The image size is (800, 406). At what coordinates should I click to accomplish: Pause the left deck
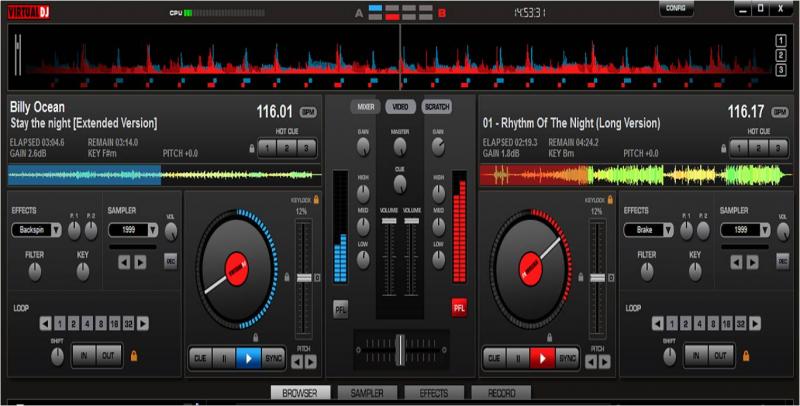tap(224, 359)
